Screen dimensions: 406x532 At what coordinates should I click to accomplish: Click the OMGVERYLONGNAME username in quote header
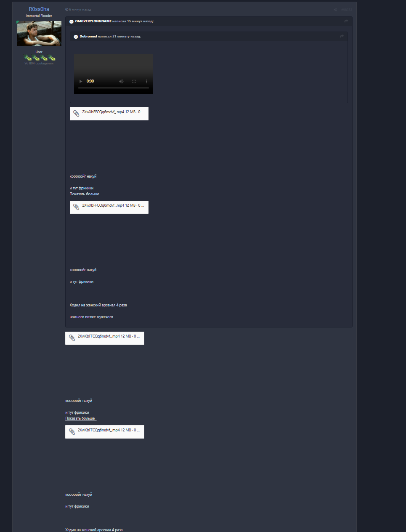point(93,21)
